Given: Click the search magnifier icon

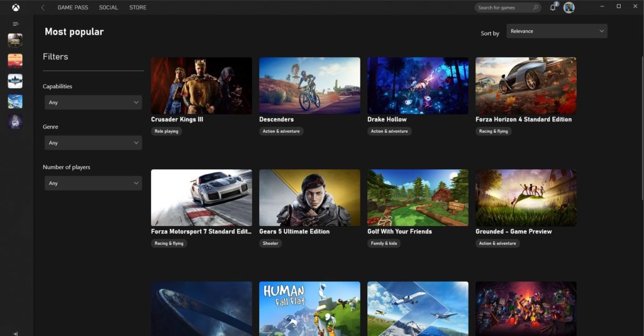Looking at the screenshot, I should point(536,8).
